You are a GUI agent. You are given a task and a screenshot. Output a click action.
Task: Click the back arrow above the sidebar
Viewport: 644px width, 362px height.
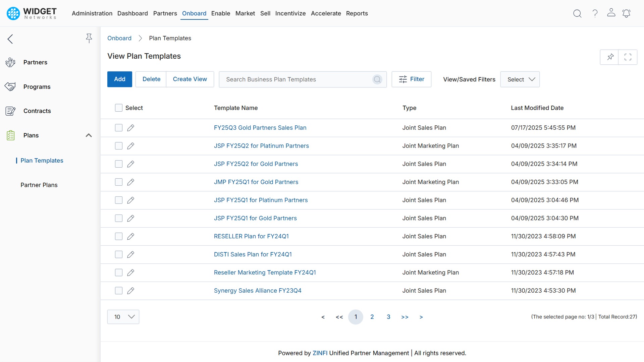click(x=10, y=39)
